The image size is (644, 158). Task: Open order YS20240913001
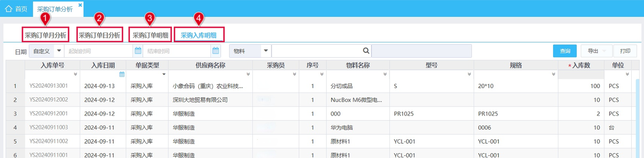(x=49, y=86)
